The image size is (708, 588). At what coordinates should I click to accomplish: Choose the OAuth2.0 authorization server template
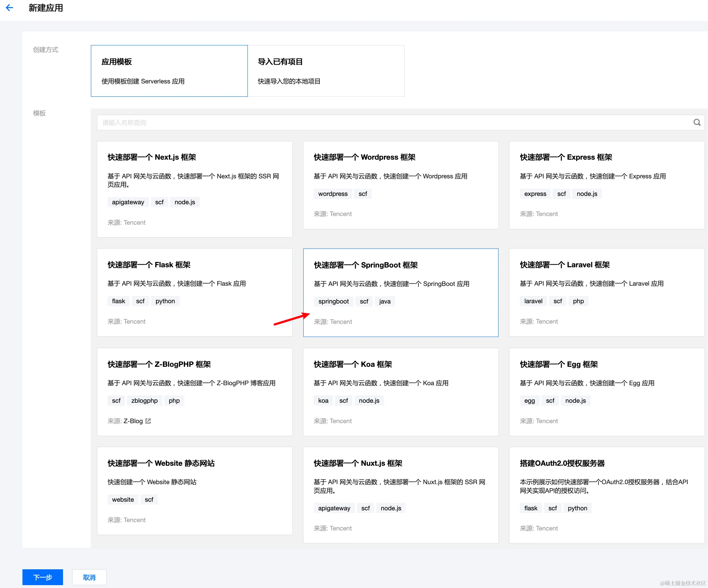pyautogui.click(x=606, y=495)
